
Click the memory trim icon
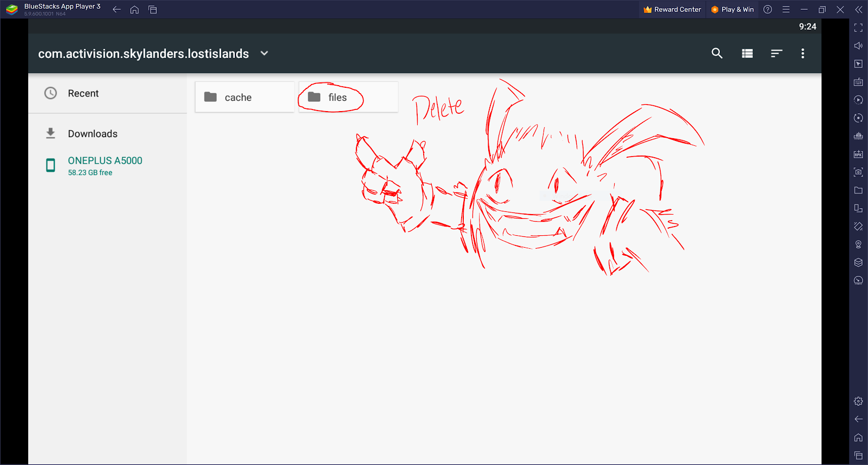858,136
